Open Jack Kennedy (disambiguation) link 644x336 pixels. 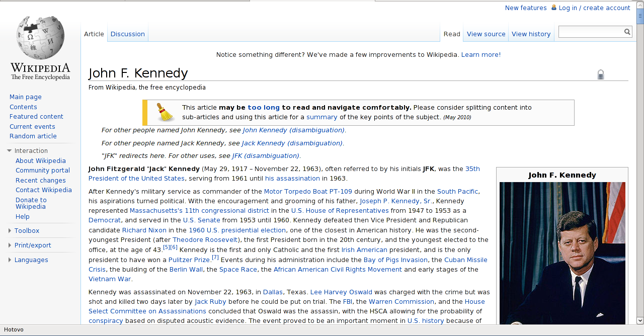pyautogui.click(x=292, y=143)
